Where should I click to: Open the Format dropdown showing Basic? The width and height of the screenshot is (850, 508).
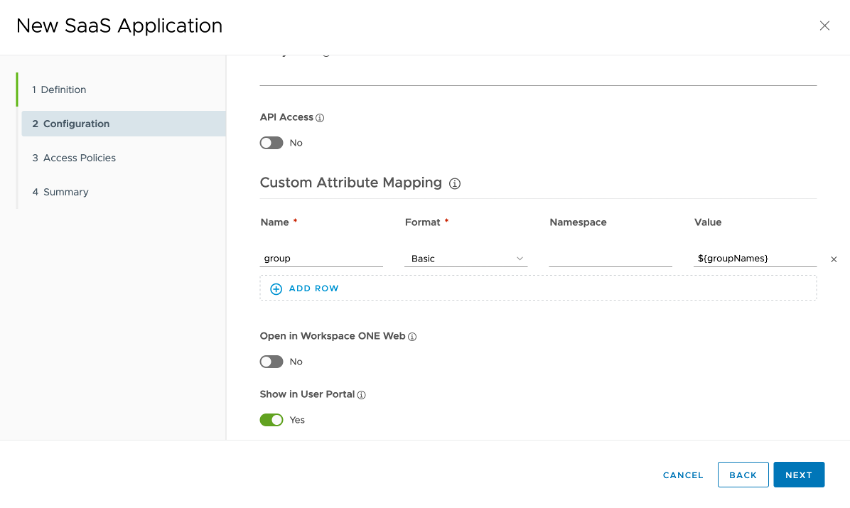coord(466,259)
